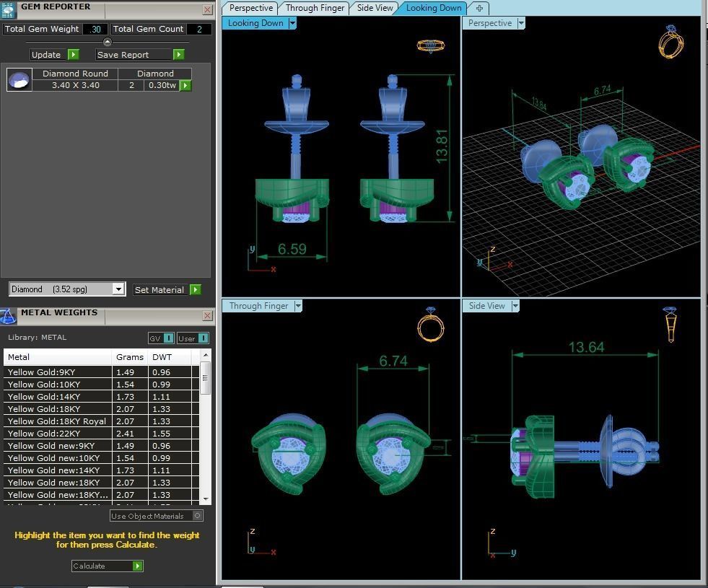This screenshot has height=588, width=708.
Task: Click the Diamond Round header cell
Action: (75, 74)
